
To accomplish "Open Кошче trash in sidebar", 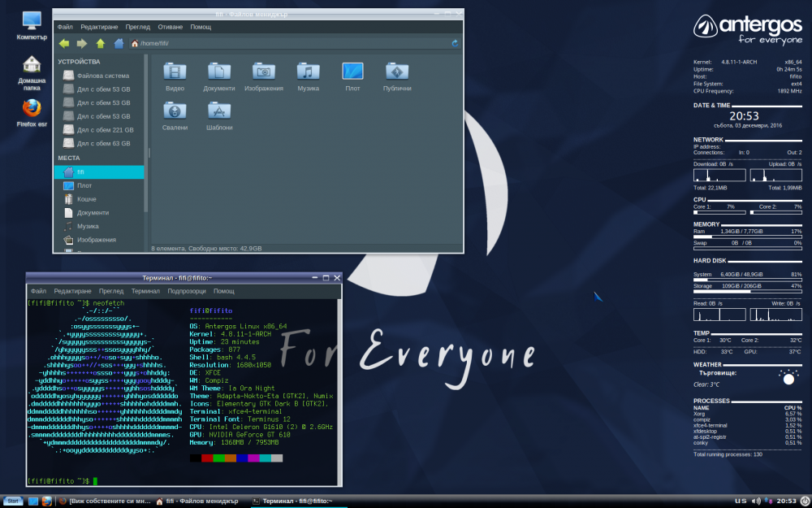I will [99, 199].
